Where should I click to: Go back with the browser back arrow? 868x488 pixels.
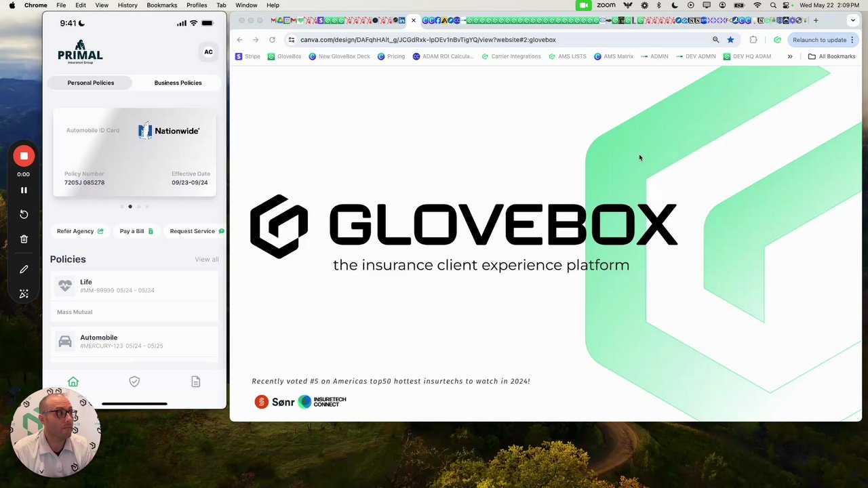point(239,40)
